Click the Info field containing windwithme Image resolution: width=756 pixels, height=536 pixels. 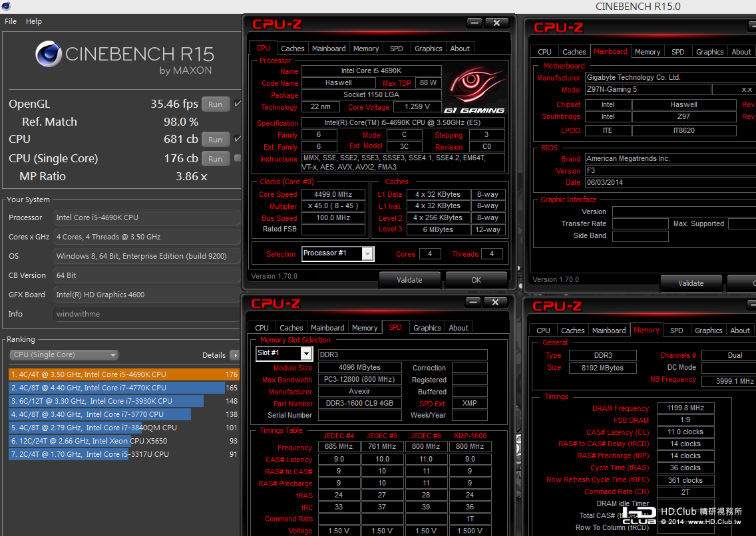click(x=146, y=313)
